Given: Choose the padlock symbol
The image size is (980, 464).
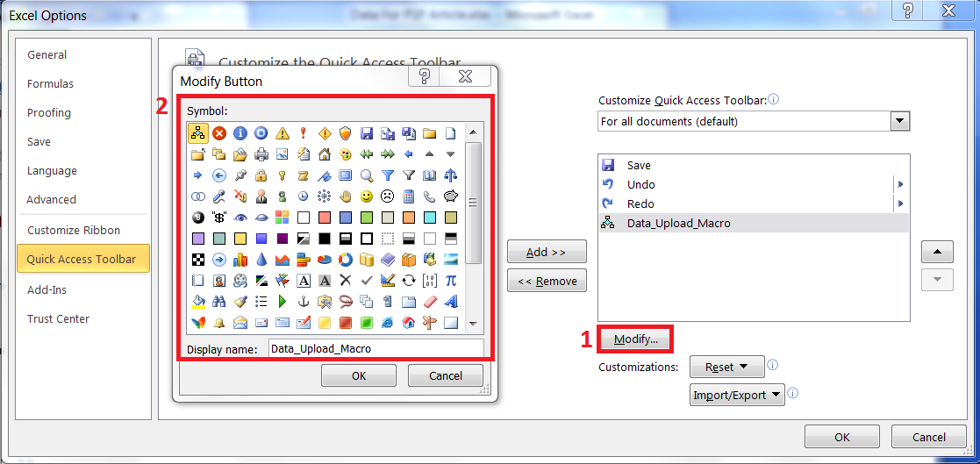Looking at the screenshot, I should coord(261,175).
